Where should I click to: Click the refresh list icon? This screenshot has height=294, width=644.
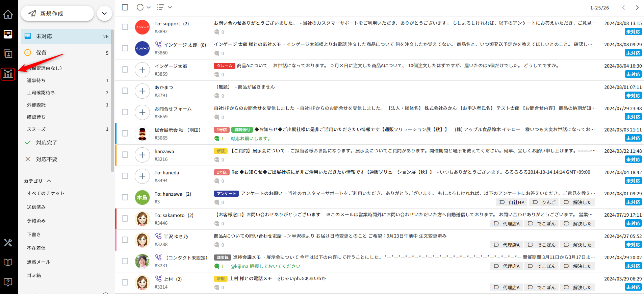140,7
